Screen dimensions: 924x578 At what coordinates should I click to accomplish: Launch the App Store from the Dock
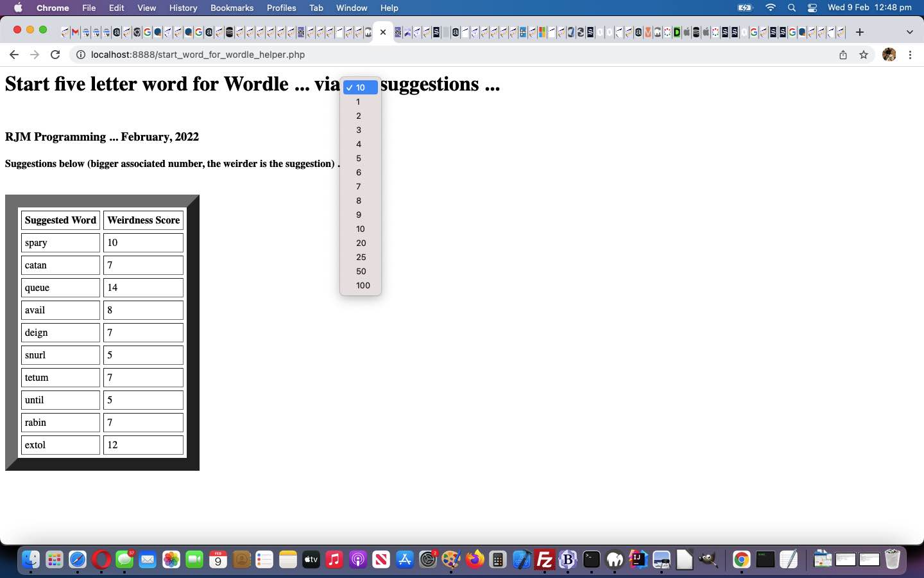pyautogui.click(x=405, y=560)
